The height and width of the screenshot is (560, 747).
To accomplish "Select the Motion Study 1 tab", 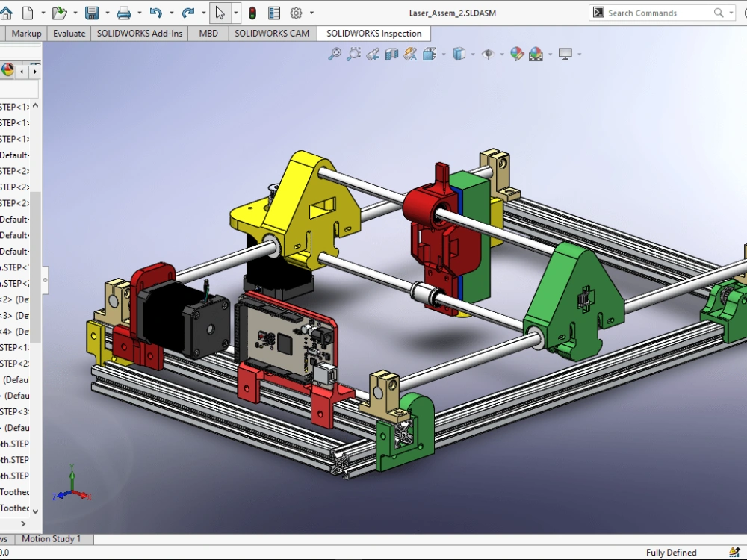I will [x=52, y=538].
